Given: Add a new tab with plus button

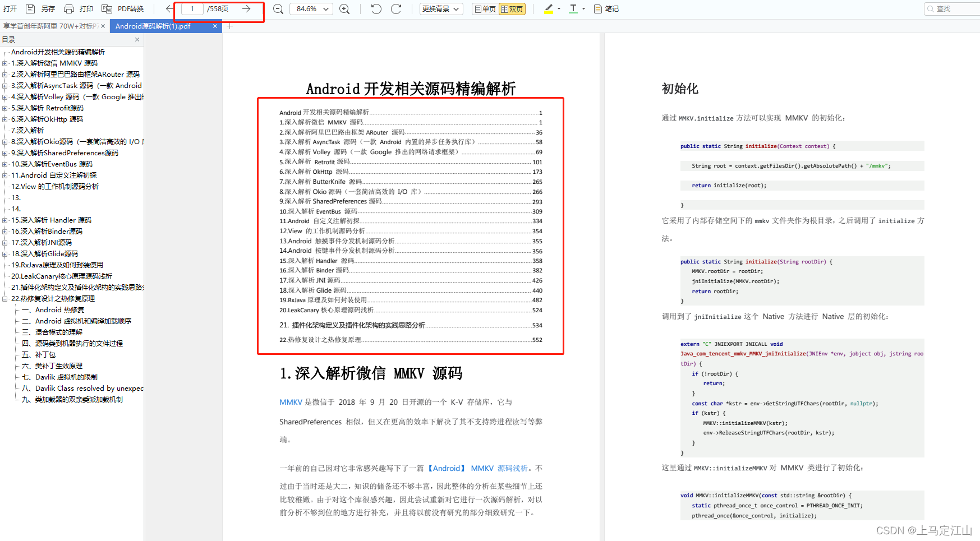Looking at the screenshot, I should click(x=229, y=26).
